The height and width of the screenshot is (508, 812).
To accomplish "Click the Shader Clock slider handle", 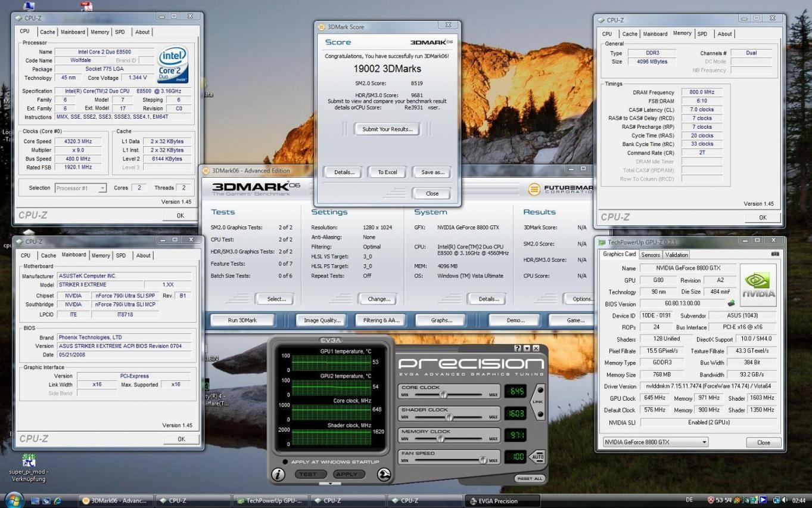I will 449,417.
